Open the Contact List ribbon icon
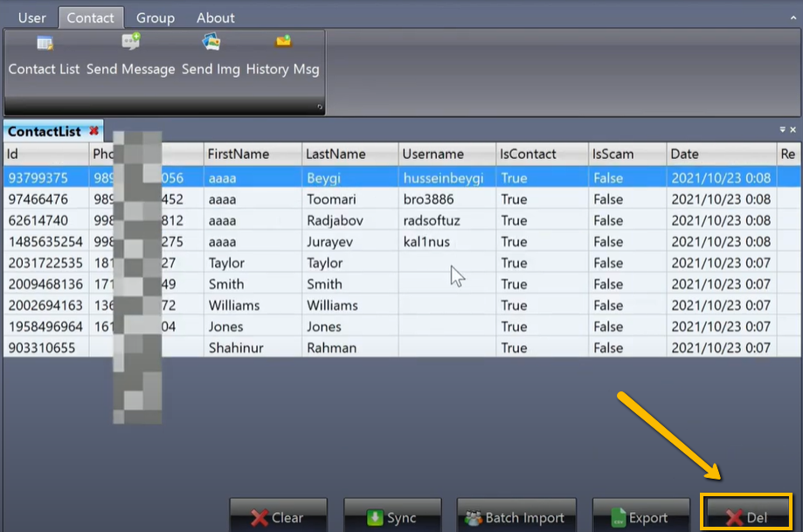Viewport: 803px width, 532px height. (x=44, y=55)
